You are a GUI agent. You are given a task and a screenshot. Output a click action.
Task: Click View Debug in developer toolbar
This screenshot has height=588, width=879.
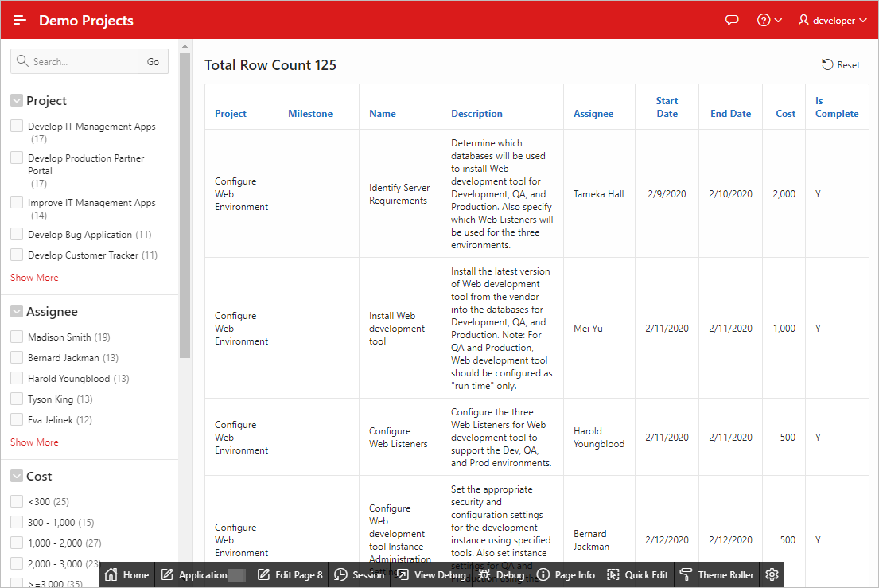pyautogui.click(x=431, y=574)
